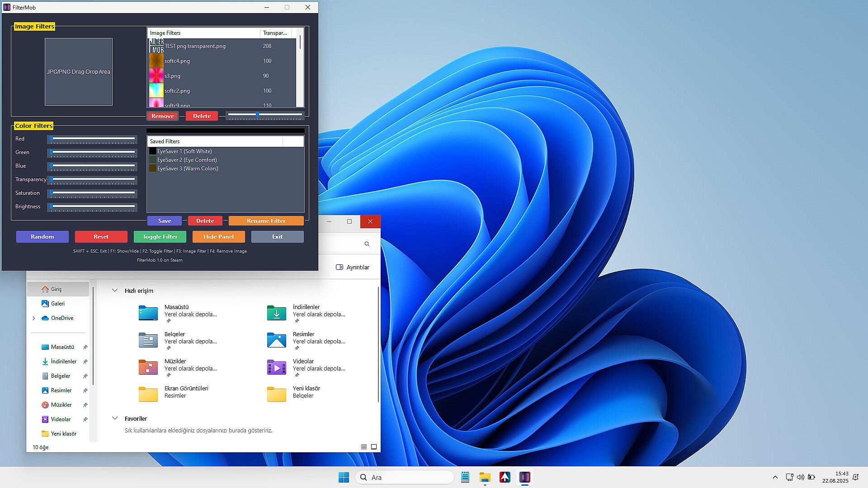Adjust the Red color slider
868x488 pixels.
click(x=92, y=139)
